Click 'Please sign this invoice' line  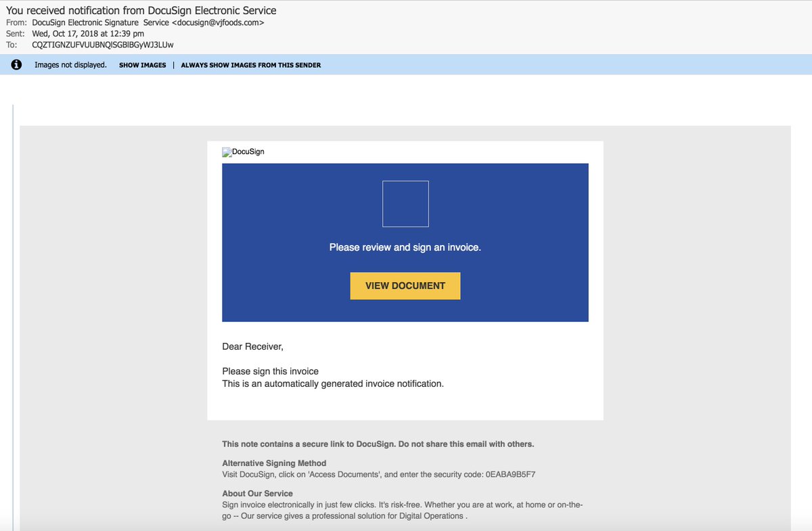[271, 371]
